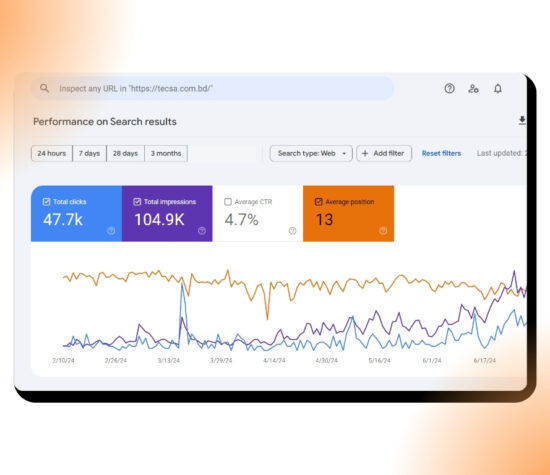550x475 pixels.
Task: Open help icon on Total clicks card
Action: click(x=111, y=230)
